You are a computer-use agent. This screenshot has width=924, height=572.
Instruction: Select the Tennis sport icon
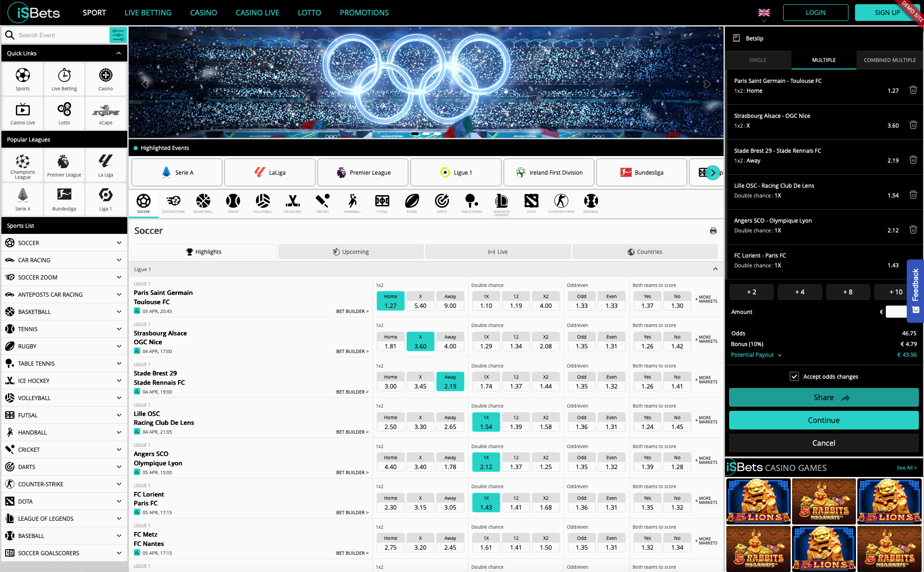tap(233, 203)
